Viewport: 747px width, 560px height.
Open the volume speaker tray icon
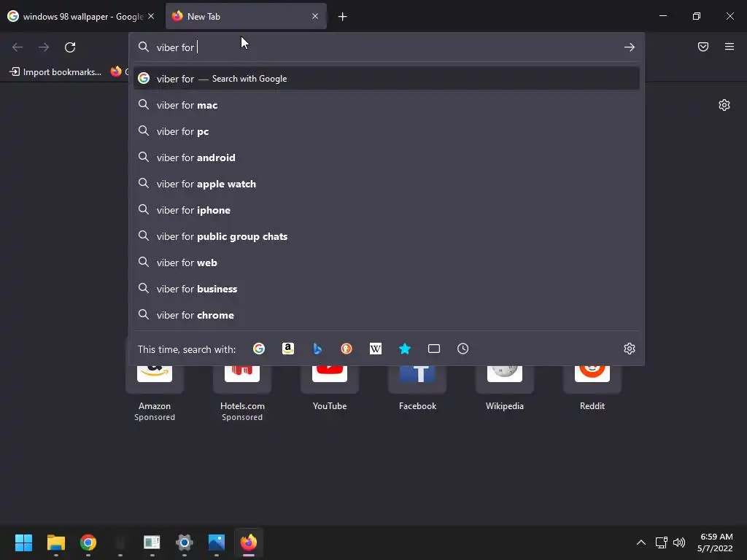pos(679,542)
